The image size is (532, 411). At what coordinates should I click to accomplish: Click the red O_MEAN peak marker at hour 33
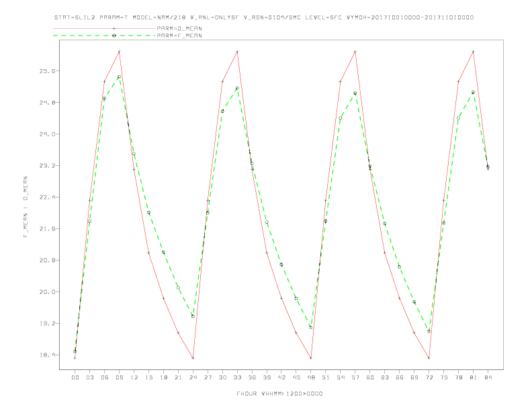click(237, 52)
